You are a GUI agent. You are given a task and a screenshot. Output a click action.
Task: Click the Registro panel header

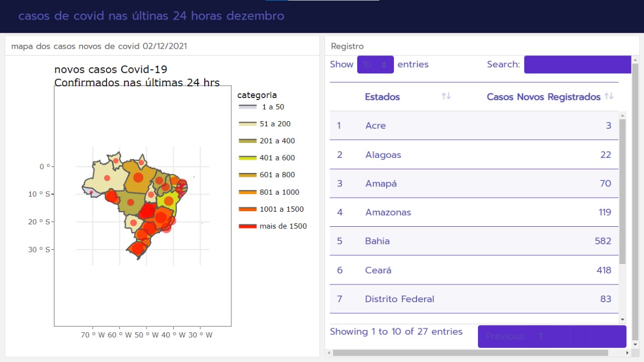[x=347, y=46]
